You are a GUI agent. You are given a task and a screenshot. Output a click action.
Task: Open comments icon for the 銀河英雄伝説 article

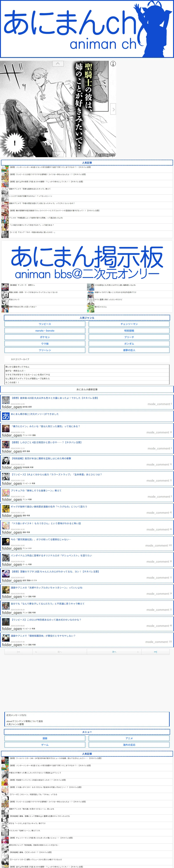(157, 546)
